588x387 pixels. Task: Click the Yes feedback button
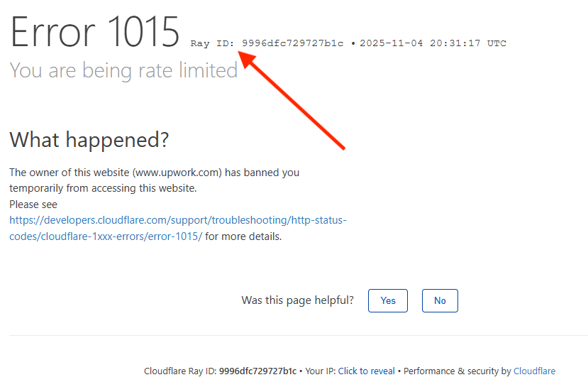coord(388,300)
